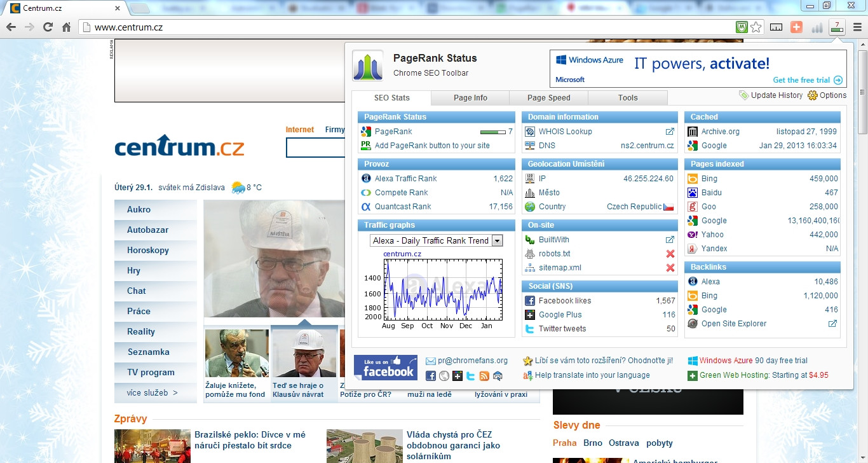
Task: Open the Aukro link in the sidebar
Action: (156, 209)
